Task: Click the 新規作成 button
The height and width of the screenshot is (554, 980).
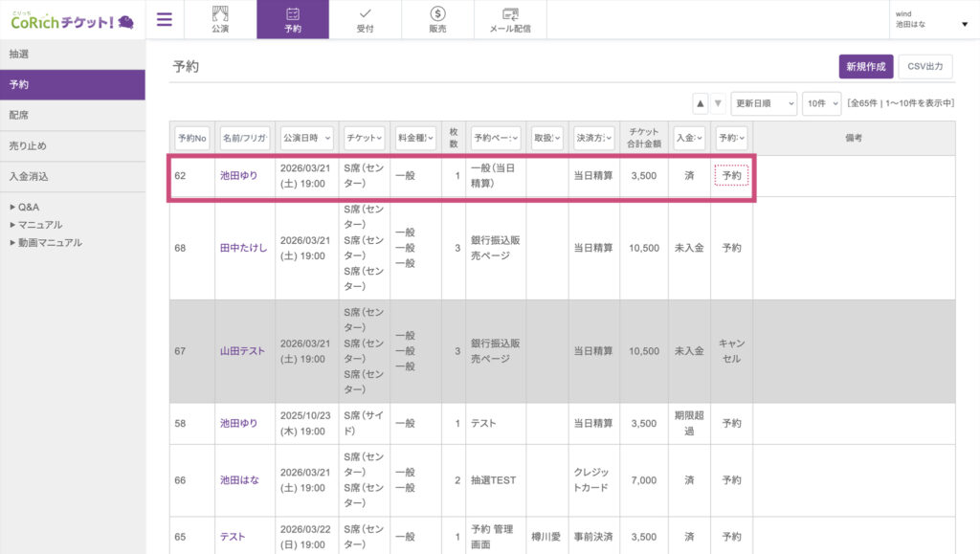Action: (865, 66)
